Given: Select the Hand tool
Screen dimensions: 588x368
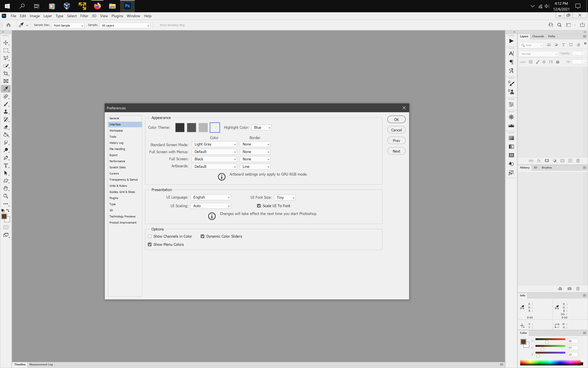Looking at the screenshot, I should point(6,188).
